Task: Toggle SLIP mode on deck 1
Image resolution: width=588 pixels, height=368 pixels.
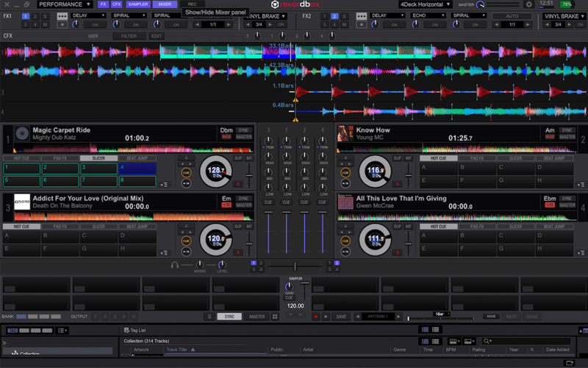Action: pos(237,158)
